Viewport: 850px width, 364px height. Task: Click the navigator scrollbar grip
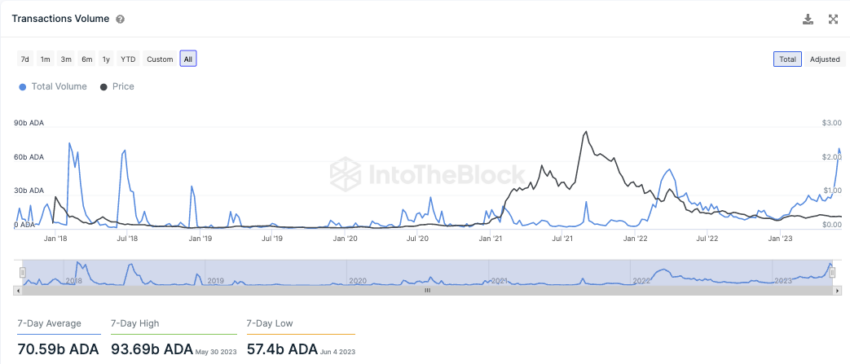pyautogui.click(x=427, y=291)
